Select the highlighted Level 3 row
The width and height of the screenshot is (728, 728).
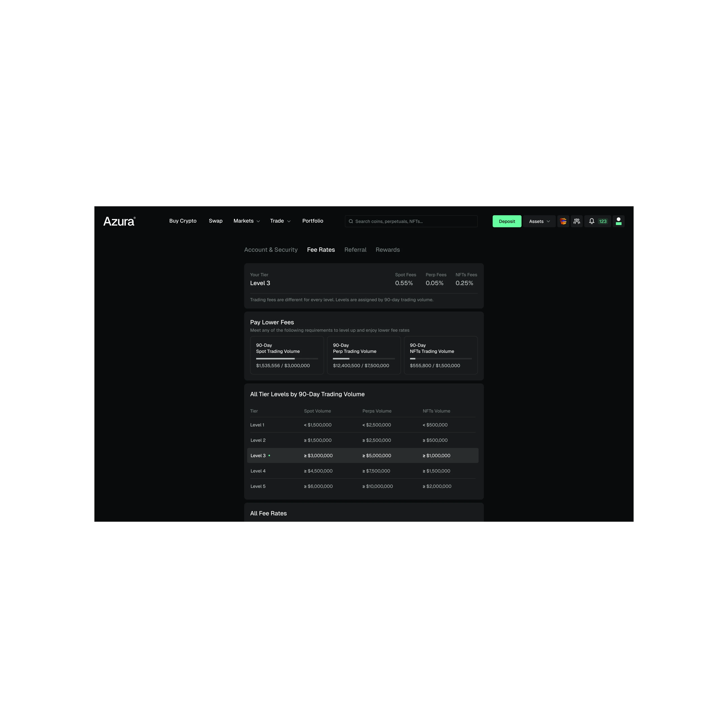click(x=362, y=456)
